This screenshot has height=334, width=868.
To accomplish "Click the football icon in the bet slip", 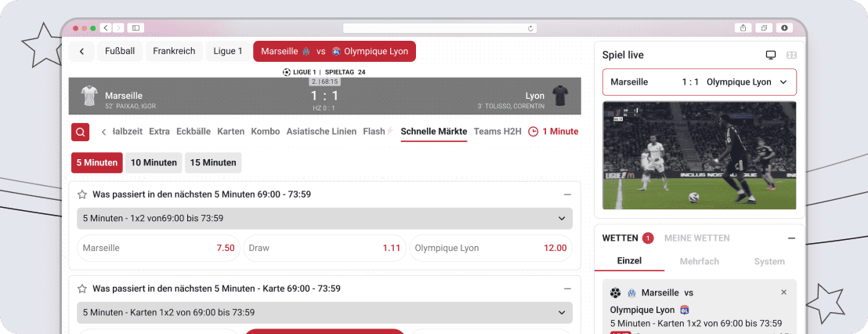I will (x=616, y=292).
